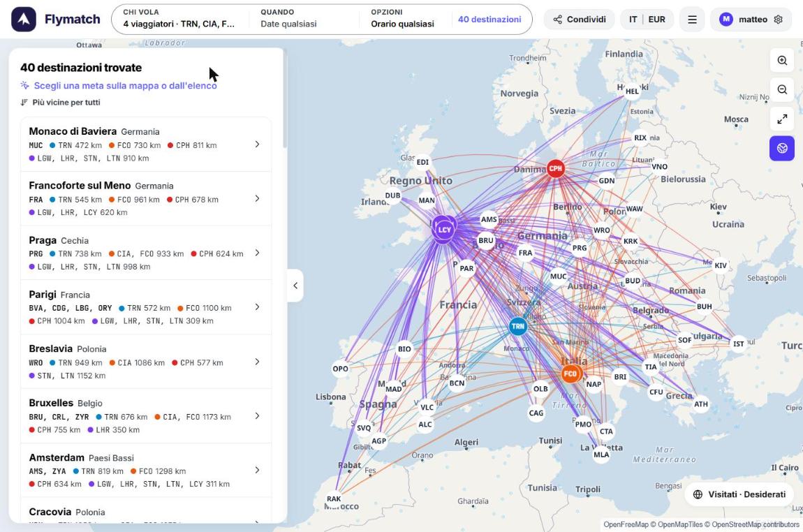Click Scegli una meta sulla mappa link
The image size is (803, 532).
pyautogui.click(x=119, y=85)
